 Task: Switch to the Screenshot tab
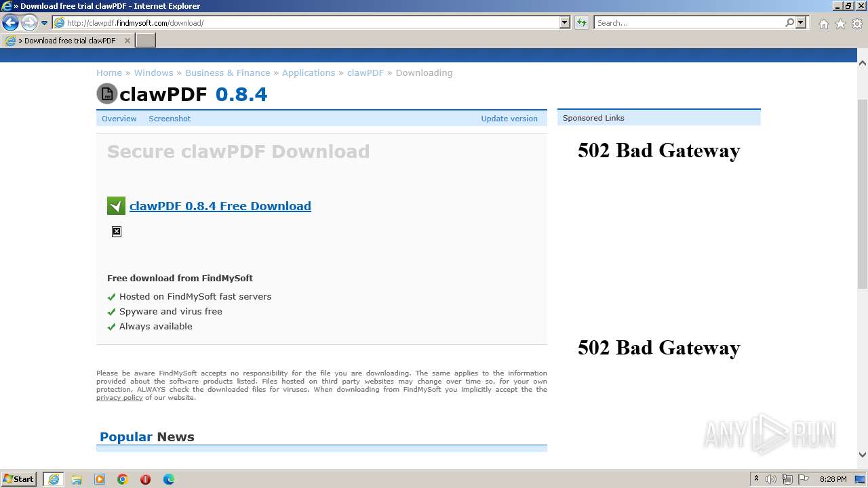click(x=170, y=119)
